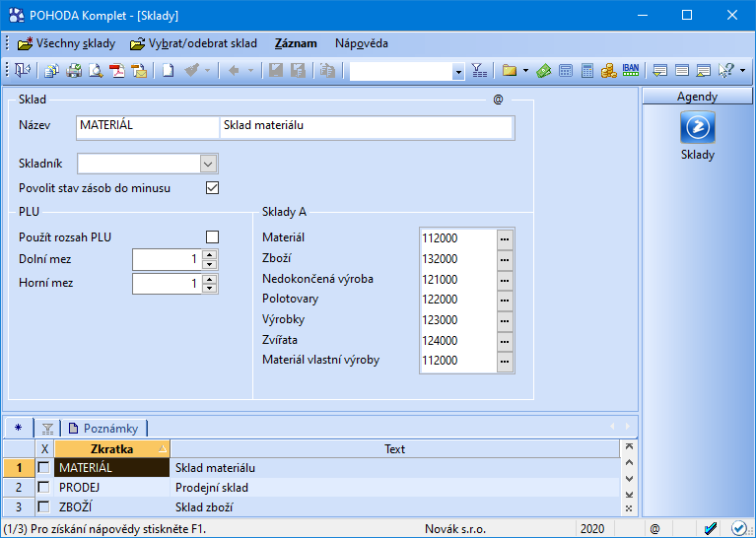The height and width of the screenshot is (538, 756).
Task: Decrease Horní mez spinner down arrow
Action: pyautogui.click(x=209, y=289)
